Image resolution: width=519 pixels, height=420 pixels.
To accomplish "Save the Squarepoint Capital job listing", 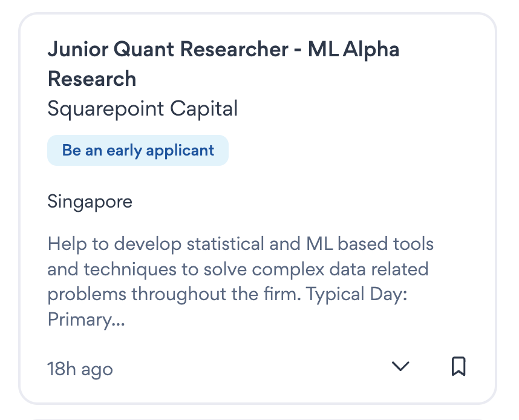I will point(459,366).
